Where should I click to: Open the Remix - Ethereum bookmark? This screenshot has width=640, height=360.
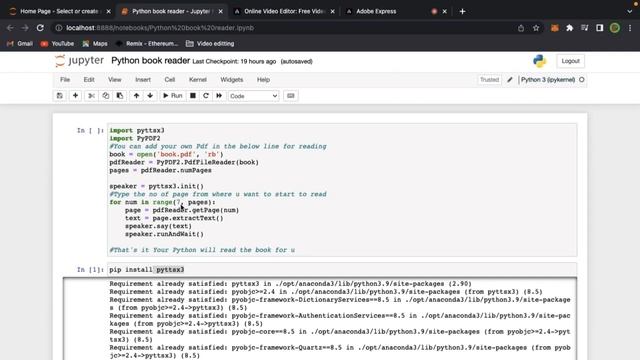coord(147,44)
